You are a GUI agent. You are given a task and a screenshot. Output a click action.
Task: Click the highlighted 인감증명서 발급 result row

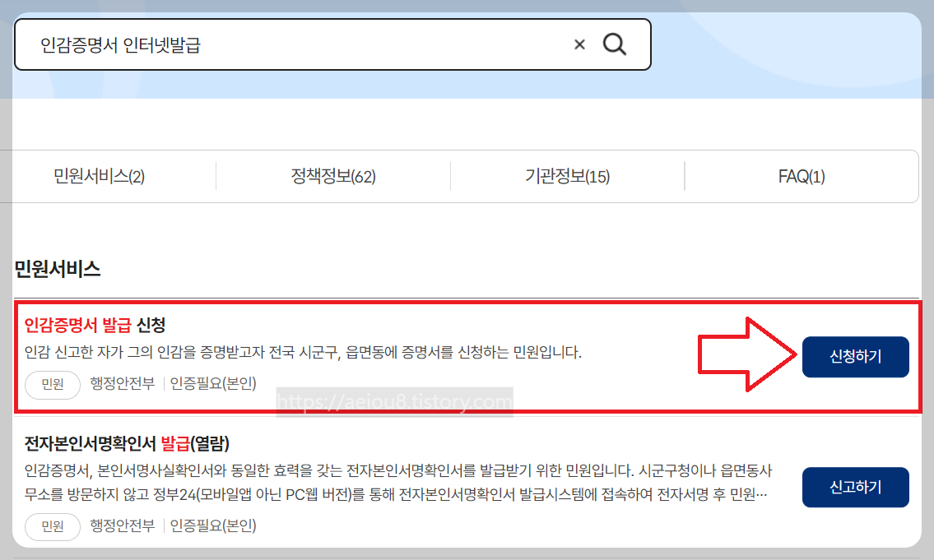[370, 354]
